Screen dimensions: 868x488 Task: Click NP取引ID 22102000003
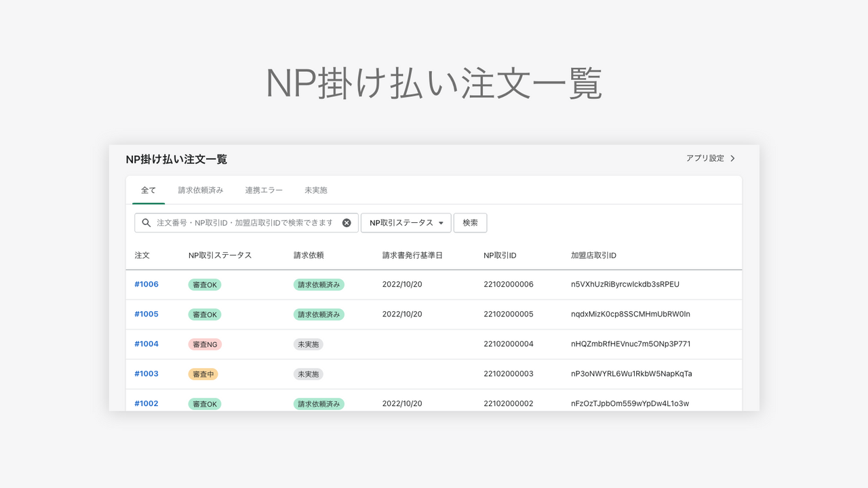pyautogui.click(x=509, y=374)
